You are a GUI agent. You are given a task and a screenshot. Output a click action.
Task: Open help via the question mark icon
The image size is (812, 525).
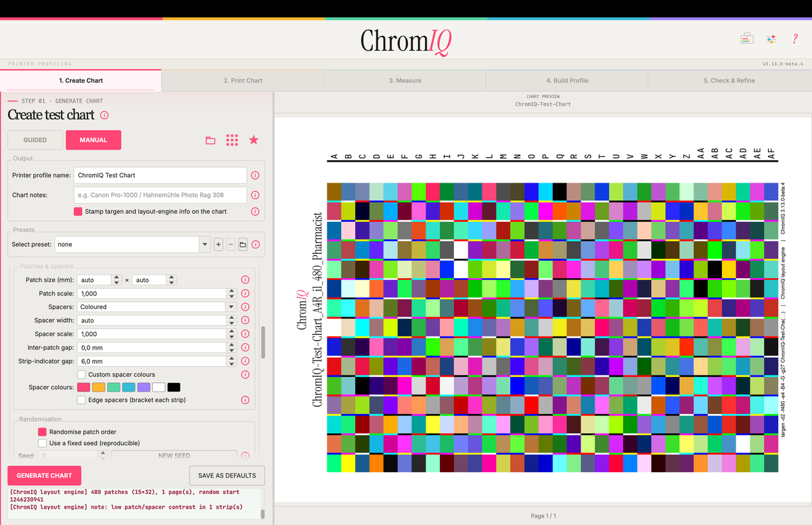pos(795,39)
